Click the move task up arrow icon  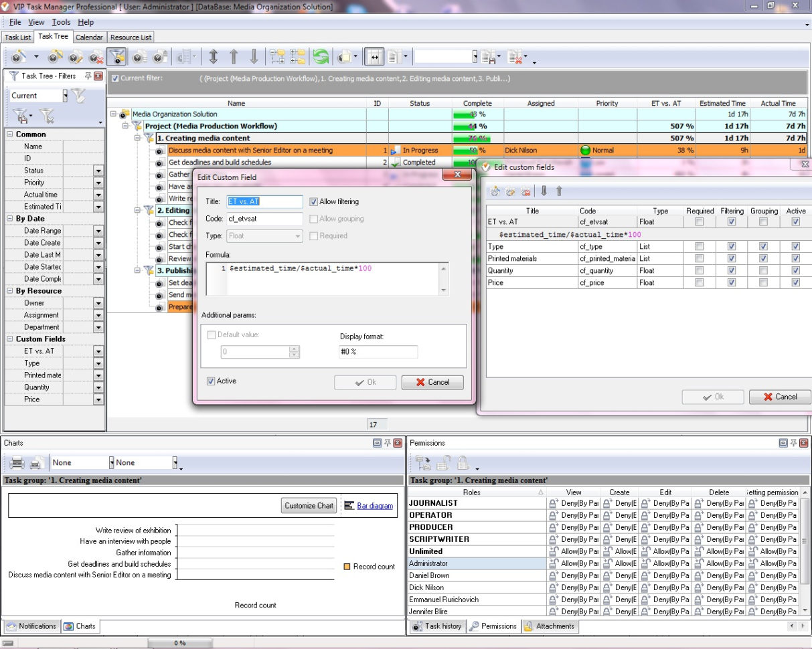(234, 56)
